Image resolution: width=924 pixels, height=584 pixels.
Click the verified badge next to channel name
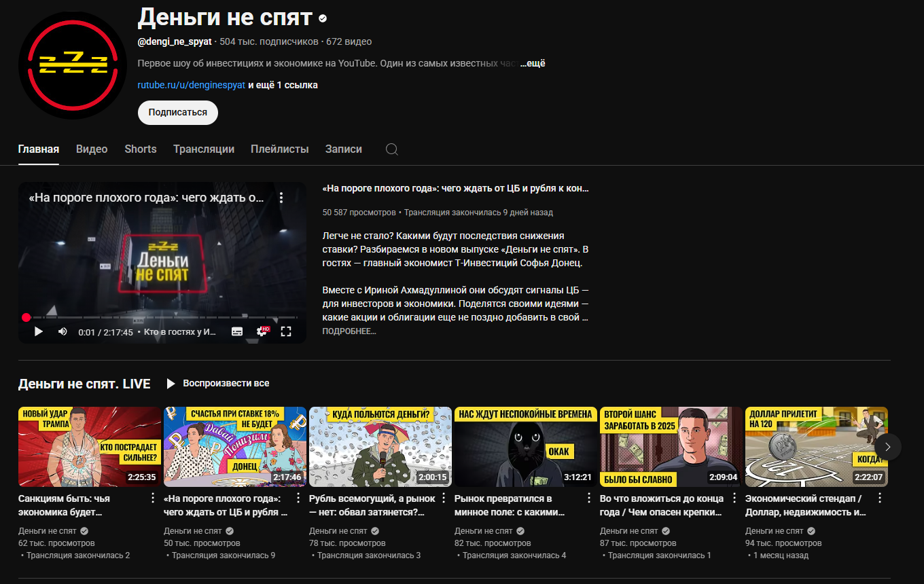tap(323, 18)
